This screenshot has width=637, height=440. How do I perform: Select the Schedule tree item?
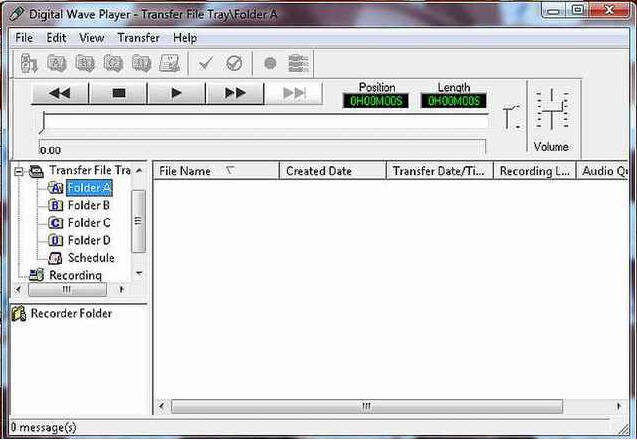pyautogui.click(x=91, y=258)
